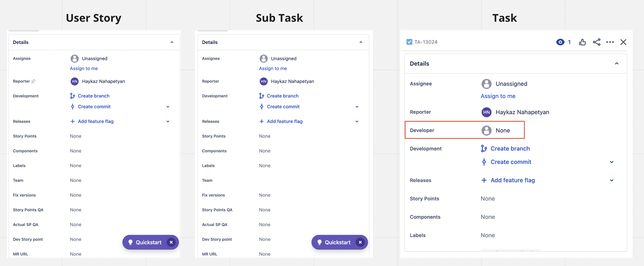Click Create branch link in User Story panel

[94, 96]
